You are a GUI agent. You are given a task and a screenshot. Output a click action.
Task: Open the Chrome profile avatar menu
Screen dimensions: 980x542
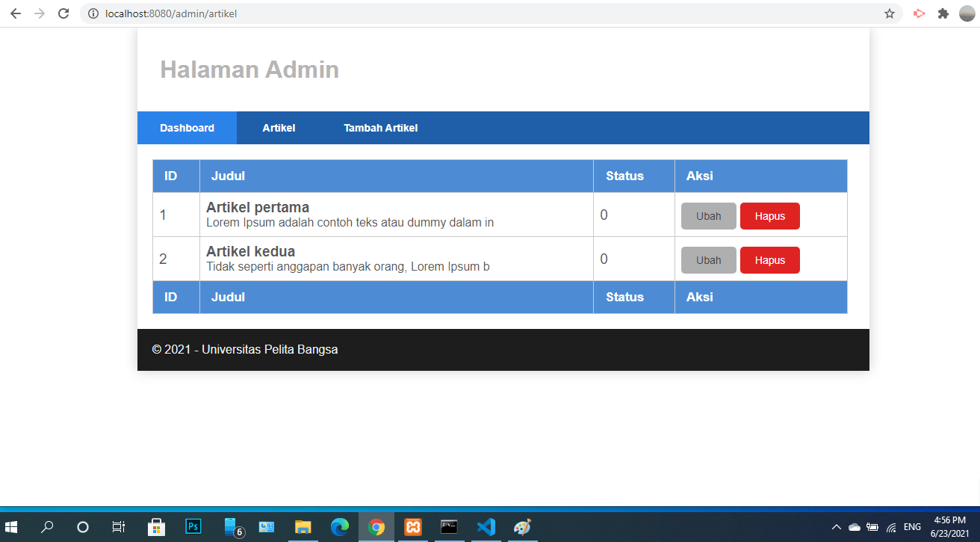[967, 13]
